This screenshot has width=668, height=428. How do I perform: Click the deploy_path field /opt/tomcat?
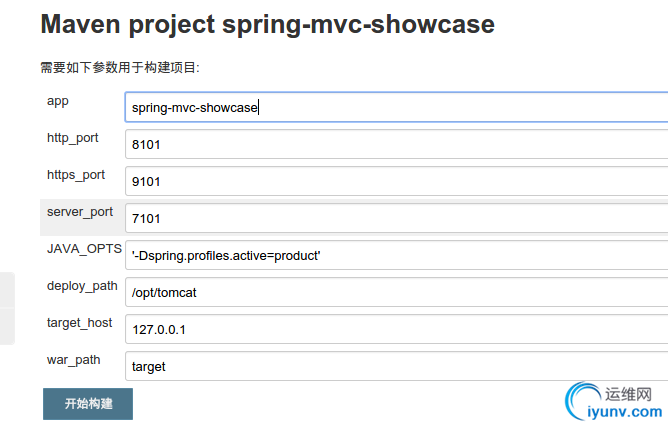click(x=396, y=293)
